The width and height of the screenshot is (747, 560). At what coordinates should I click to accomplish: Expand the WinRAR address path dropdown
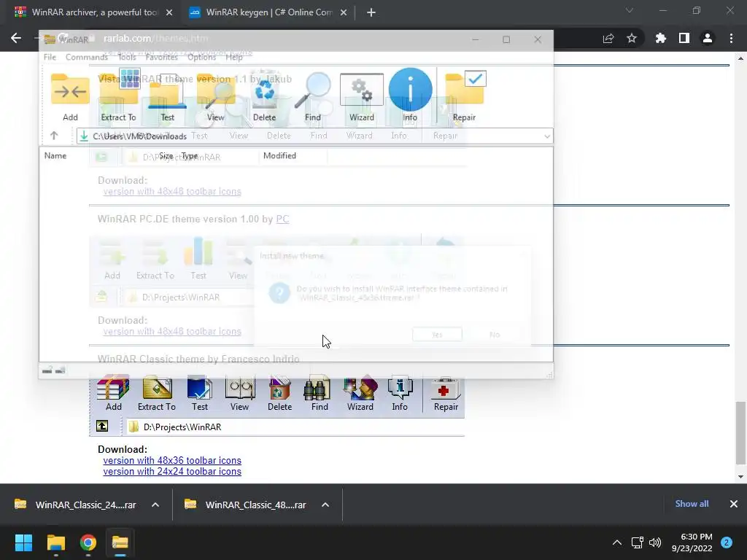point(547,136)
